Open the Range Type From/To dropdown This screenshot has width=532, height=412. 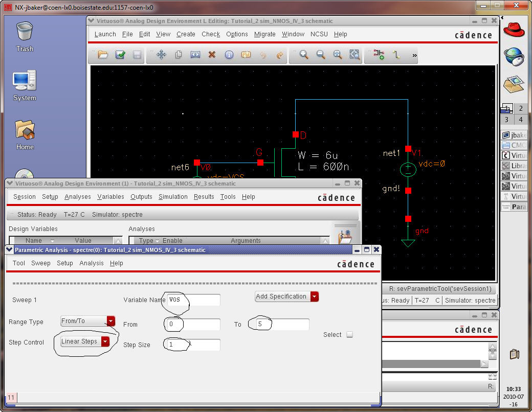(87, 321)
